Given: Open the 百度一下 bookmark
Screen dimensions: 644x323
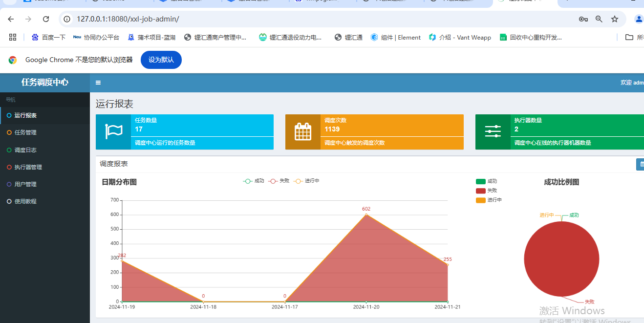Looking at the screenshot, I should point(48,37).
